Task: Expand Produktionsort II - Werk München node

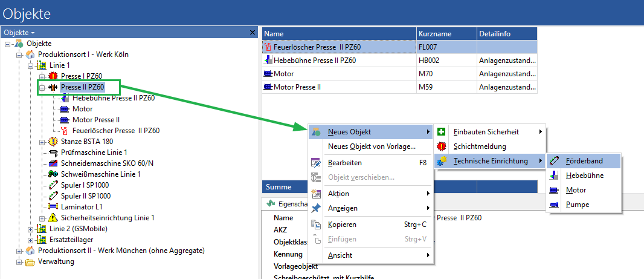Action: [x=19, y=251]
